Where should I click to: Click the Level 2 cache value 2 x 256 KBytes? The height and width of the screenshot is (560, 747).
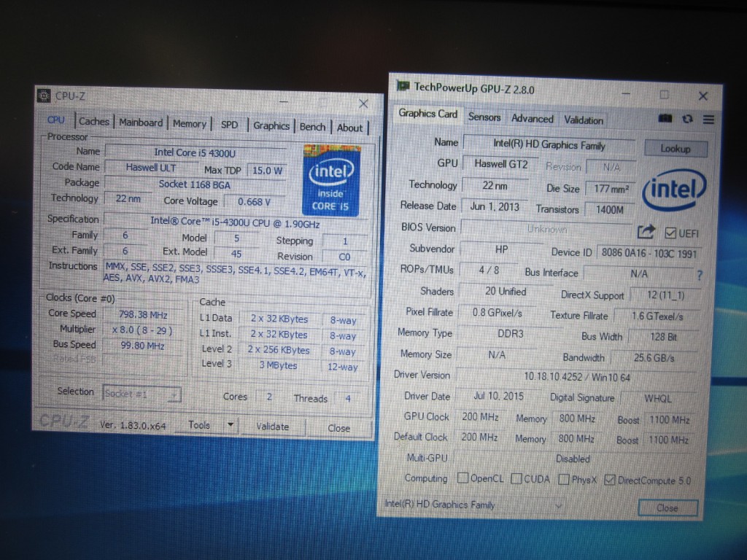point(278,350)
